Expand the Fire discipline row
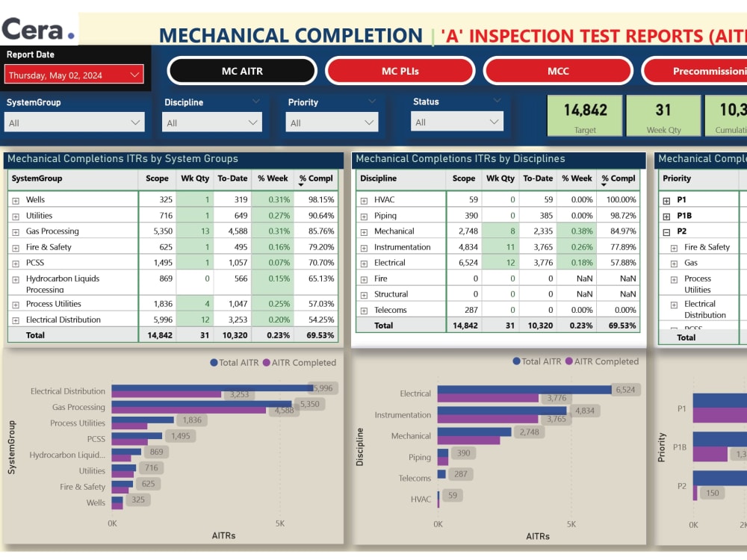The width and height of the screenshot is (747, 560). point(364,279)
